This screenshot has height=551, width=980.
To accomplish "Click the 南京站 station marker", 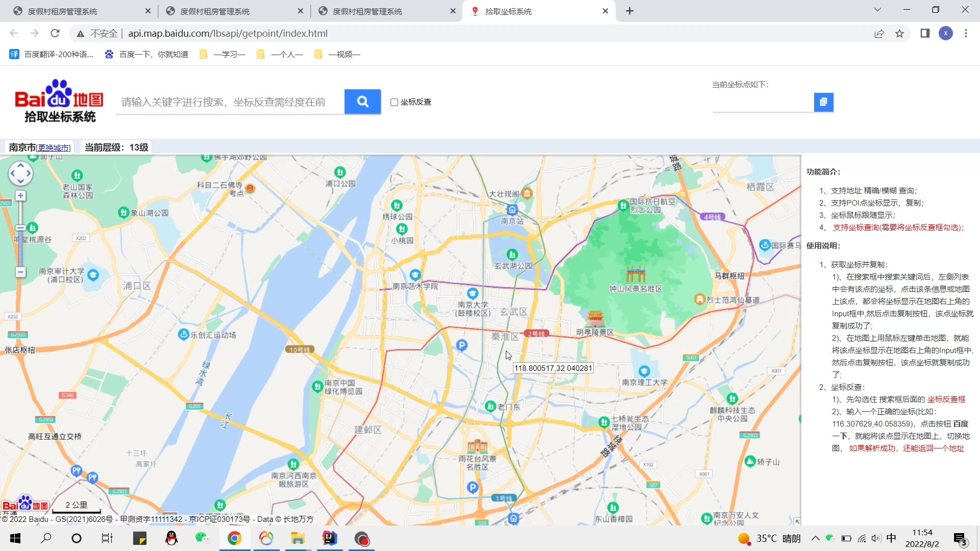I will (512, 210).
